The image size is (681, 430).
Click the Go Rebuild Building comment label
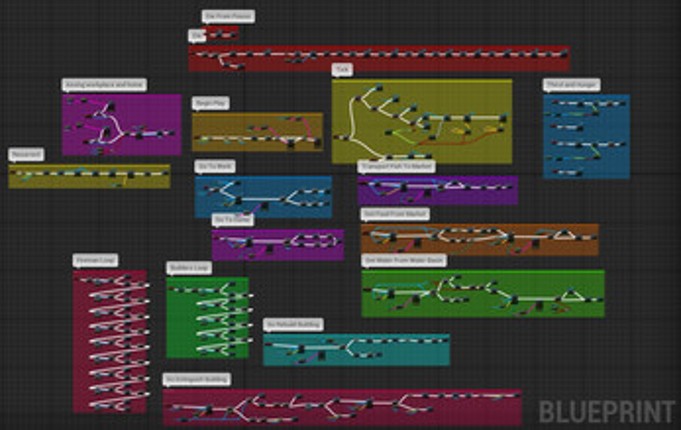[293, 324]
